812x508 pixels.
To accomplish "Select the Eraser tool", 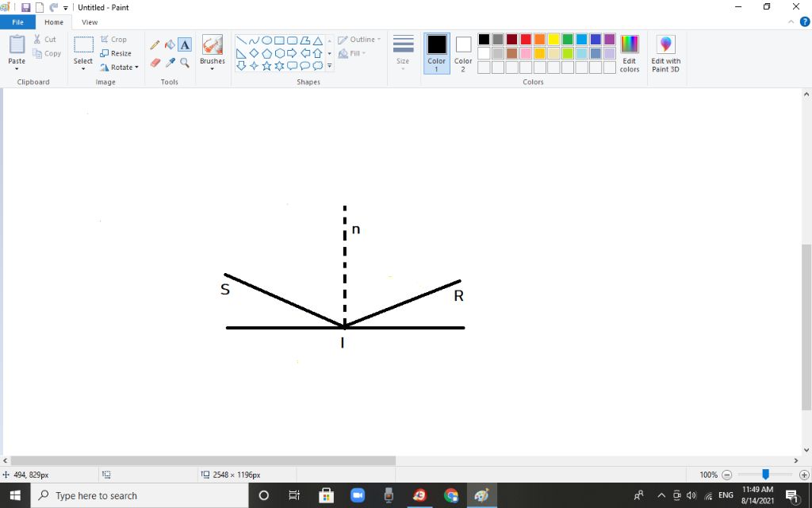I will click(x=155, y=63).
